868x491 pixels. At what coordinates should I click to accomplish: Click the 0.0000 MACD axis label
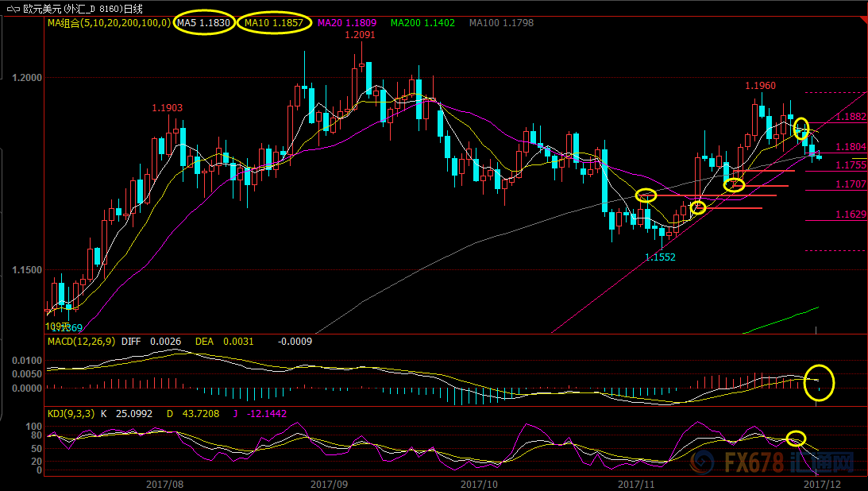27,388
